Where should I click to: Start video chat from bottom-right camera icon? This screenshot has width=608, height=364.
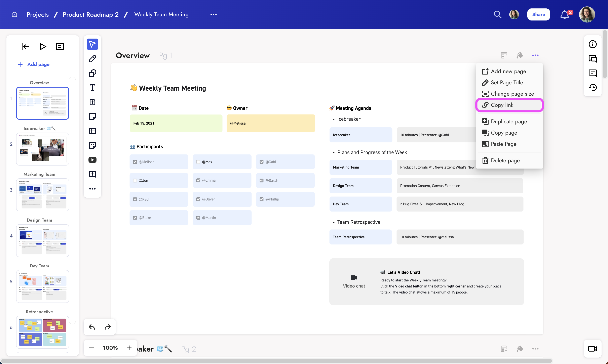click(x=593, y=349)
